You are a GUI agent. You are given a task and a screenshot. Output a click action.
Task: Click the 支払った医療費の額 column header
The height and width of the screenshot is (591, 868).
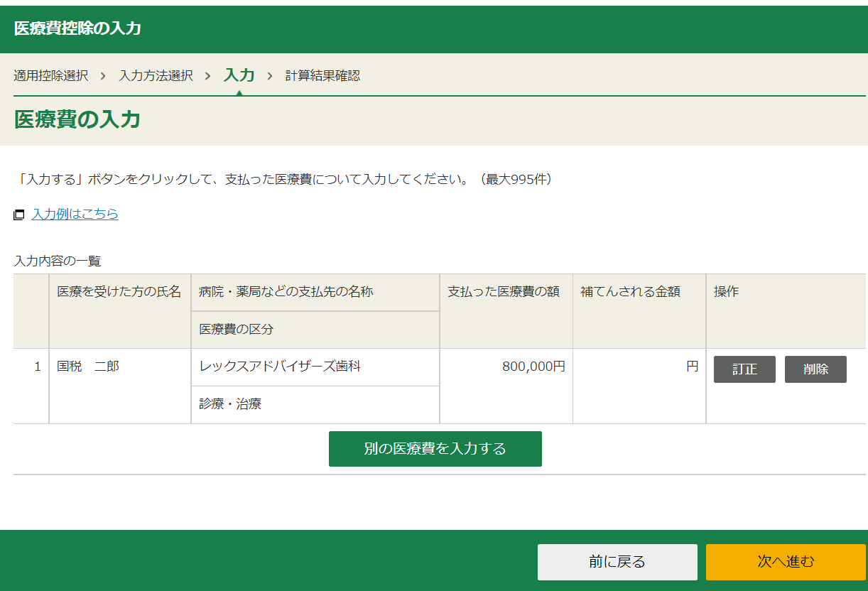tap(503, 292)
